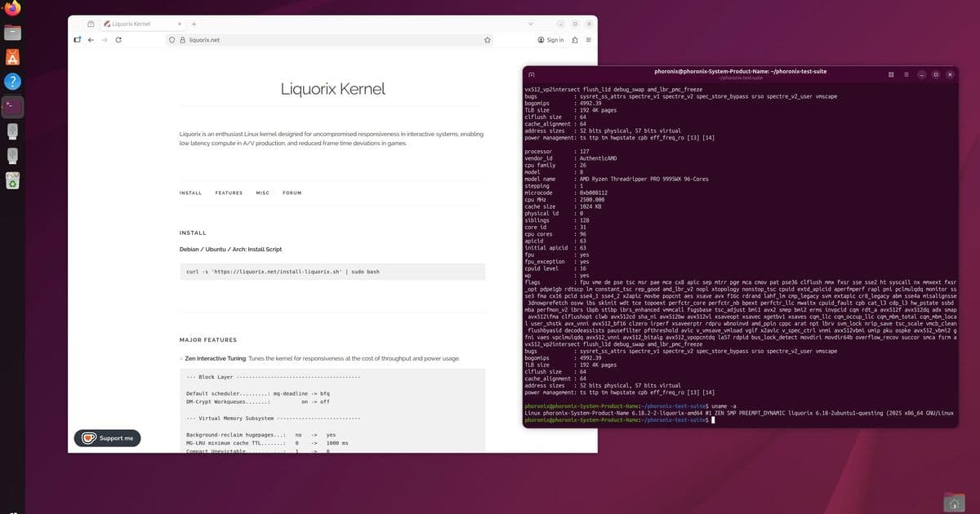980x514 pixels.
Task: Open the terminal hamburger menu
Action: [906, 74]
